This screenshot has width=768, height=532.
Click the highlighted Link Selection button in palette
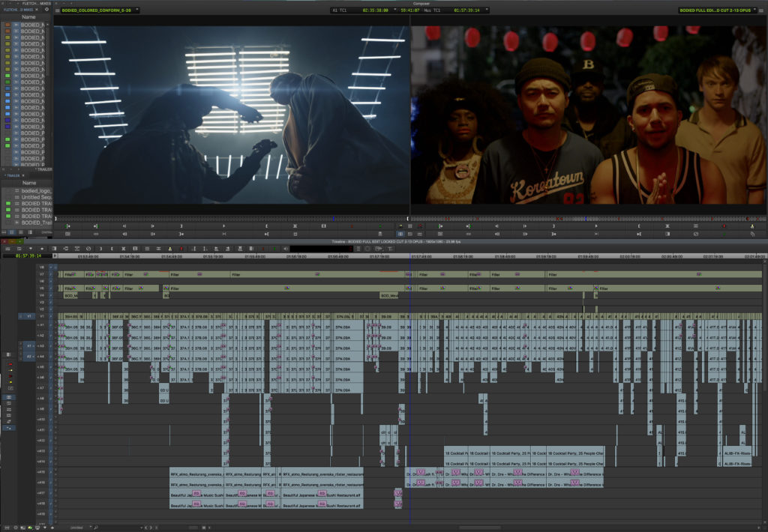[9, 428]
